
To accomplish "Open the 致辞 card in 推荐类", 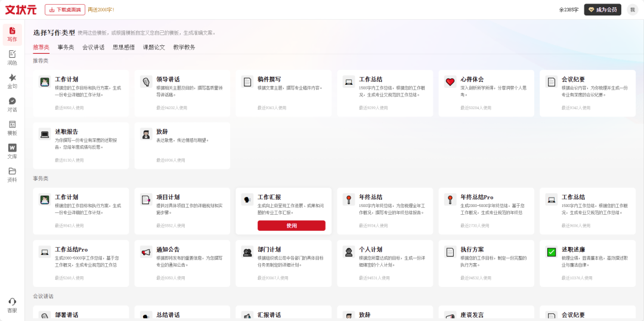I will click(182, 146).
